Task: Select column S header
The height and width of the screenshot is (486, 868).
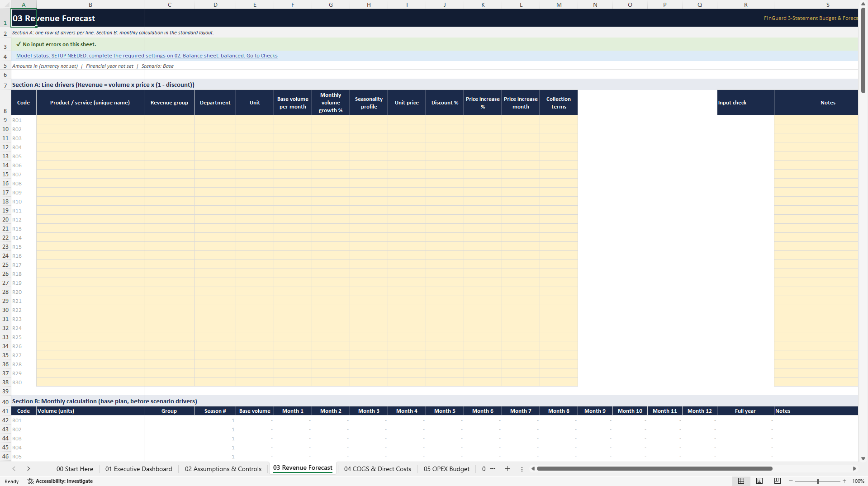Action: click(828, 5)
